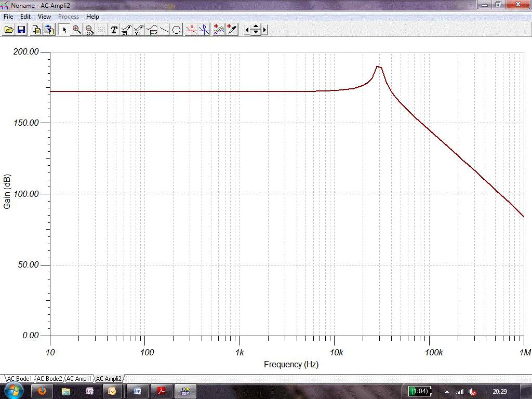Viewport: 532px width, 399px height.
Task: Click the 100.00 gain axis value
Action: pyautogui.click(x=26, y=194)
